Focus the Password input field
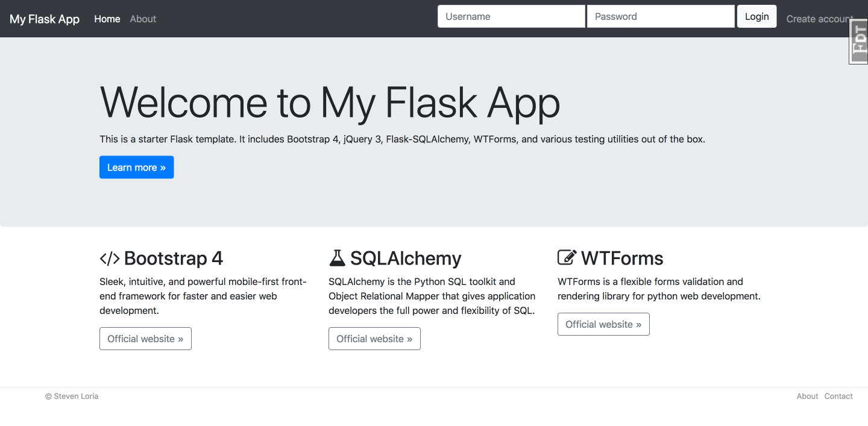The image size is (868, 426). pyautogui.click(x=661, y=16)
